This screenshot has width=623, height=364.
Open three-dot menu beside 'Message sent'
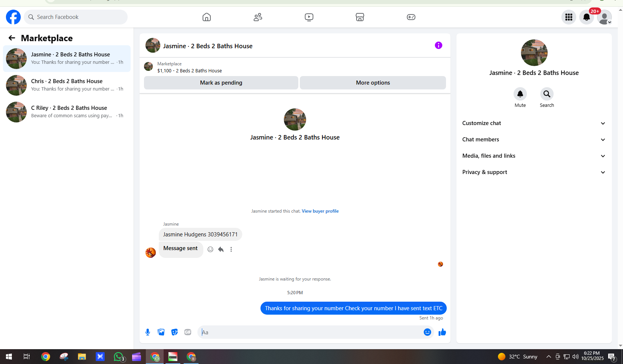[x=231, y=249]
